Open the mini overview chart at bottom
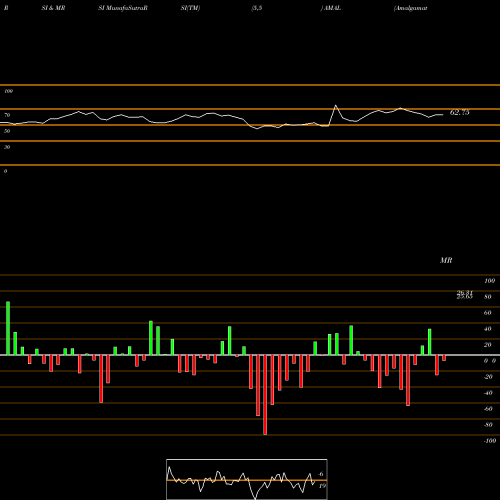 tap(247, 479)
